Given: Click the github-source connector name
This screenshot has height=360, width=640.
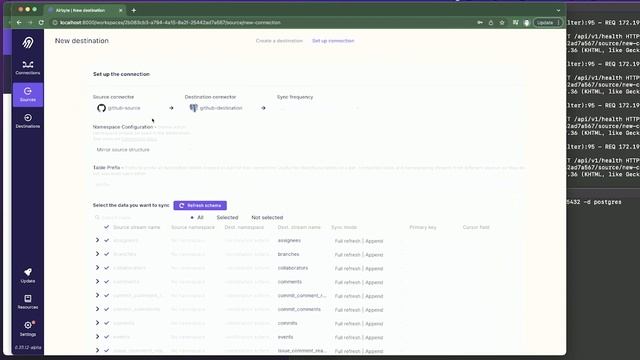Looking at the screenshot, I should coord(124,108).
